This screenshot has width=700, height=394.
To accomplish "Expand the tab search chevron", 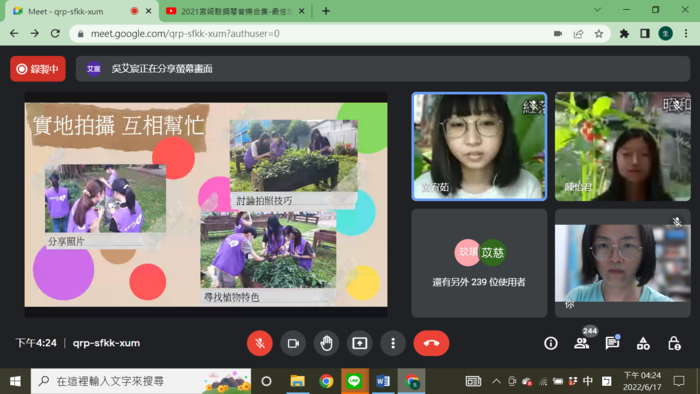I will pos(597,10).
